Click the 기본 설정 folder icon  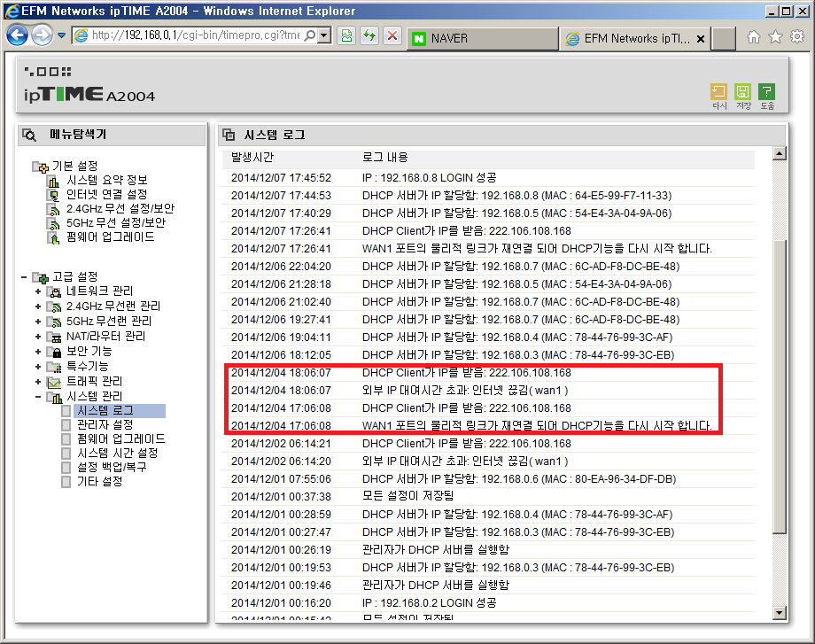pyautogui.click(x=40, y=167)
